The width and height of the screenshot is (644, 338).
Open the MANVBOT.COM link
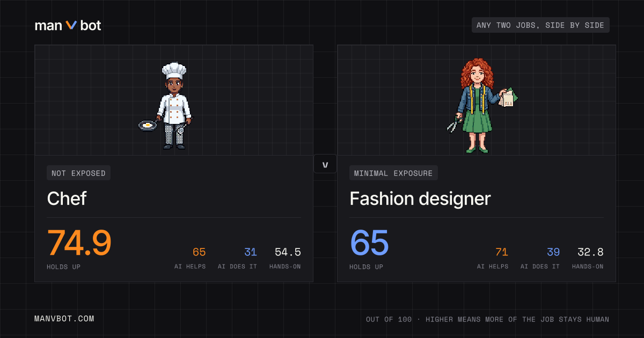coord(64,319)
